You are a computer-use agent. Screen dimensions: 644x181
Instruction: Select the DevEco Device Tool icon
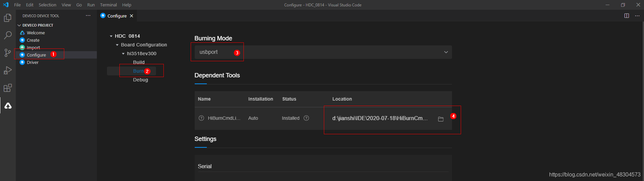coord(8,106)
